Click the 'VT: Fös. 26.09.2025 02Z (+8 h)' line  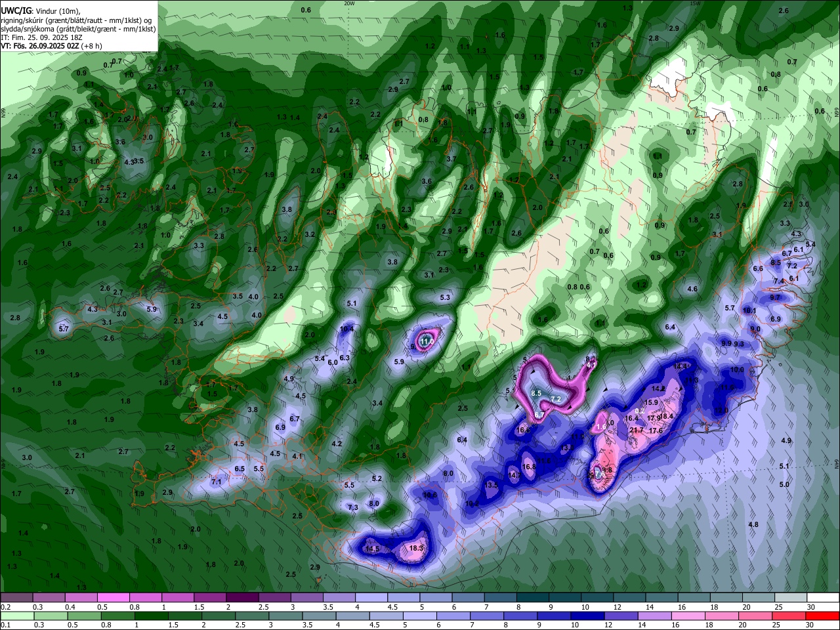pos(51,46)
